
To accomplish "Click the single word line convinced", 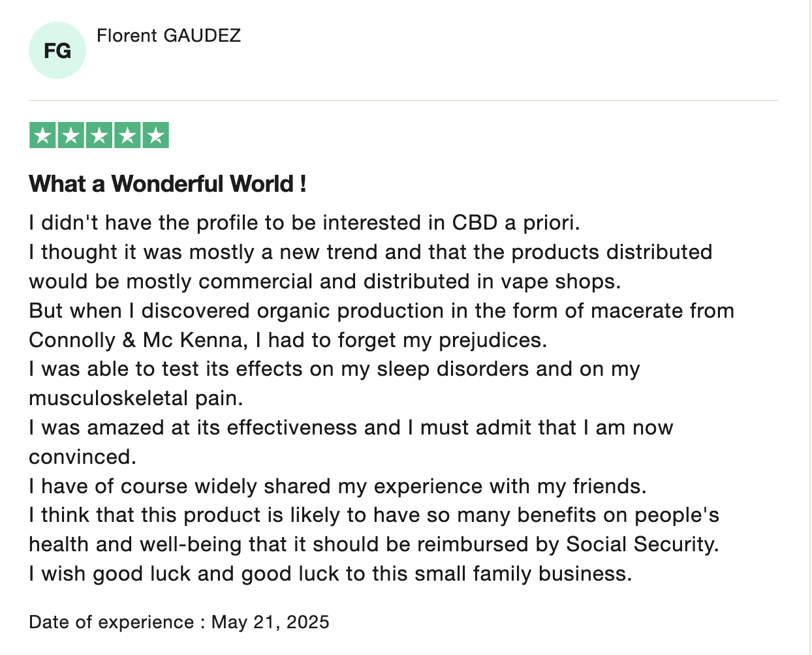I will pos(82,457).
